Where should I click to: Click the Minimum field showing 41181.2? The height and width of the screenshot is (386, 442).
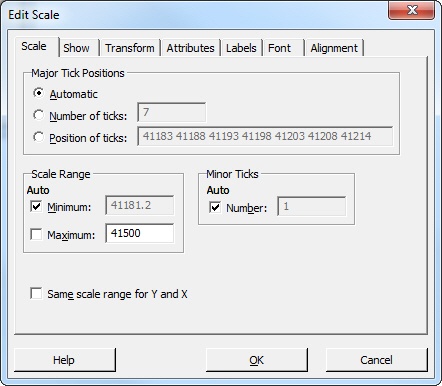pyautogui.click(x=140, y=205)
